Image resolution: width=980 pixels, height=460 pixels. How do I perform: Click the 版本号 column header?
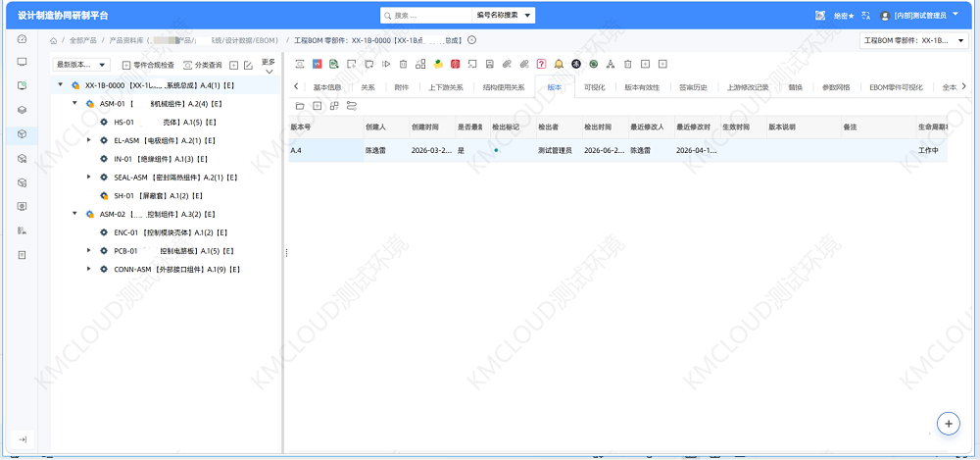pos(325,128)
